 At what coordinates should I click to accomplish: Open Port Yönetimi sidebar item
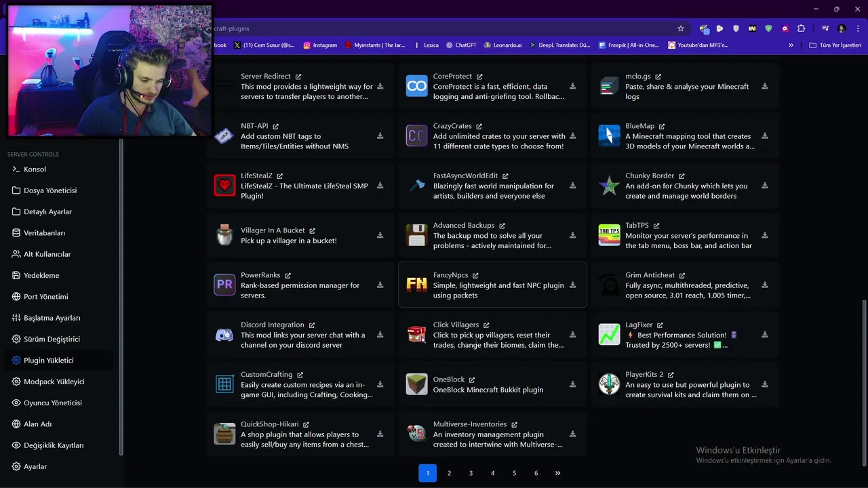click(60, 296)
